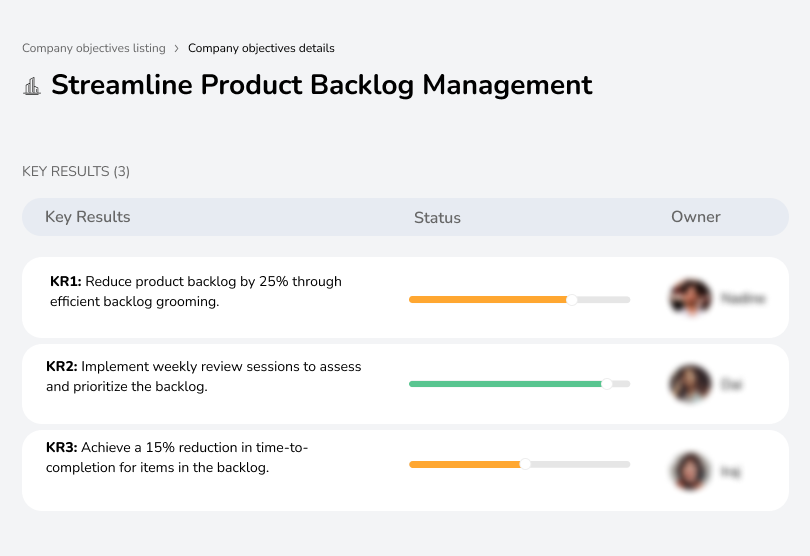Click the owner name in the KR1 row
810x556 pixels.
[743, 298]
